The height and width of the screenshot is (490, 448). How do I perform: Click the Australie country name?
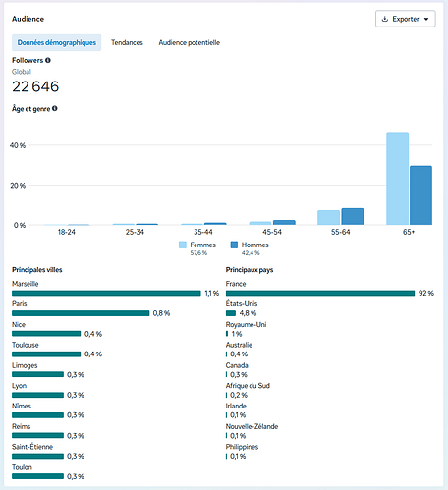pos(239,345)
